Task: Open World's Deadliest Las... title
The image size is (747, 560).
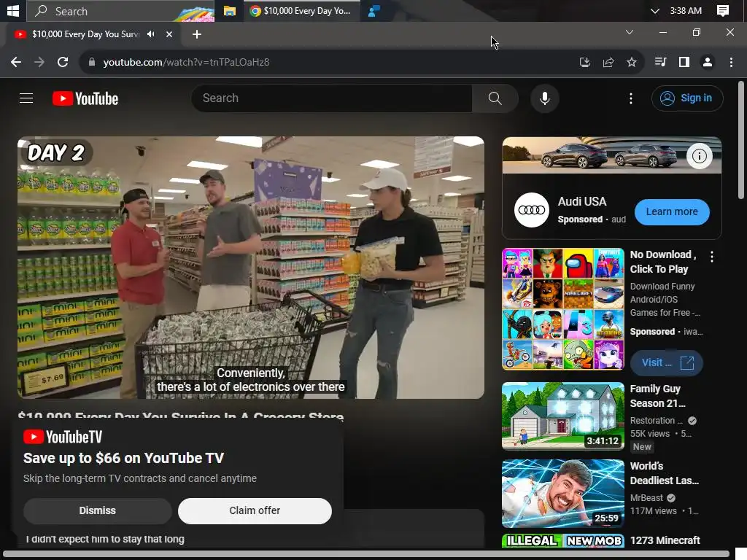Action: (665, 473)
